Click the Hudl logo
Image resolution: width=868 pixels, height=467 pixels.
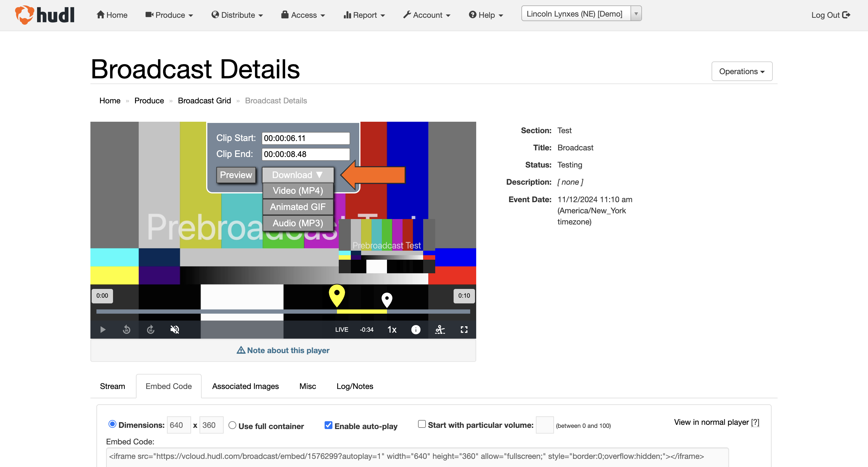point(45,15)
